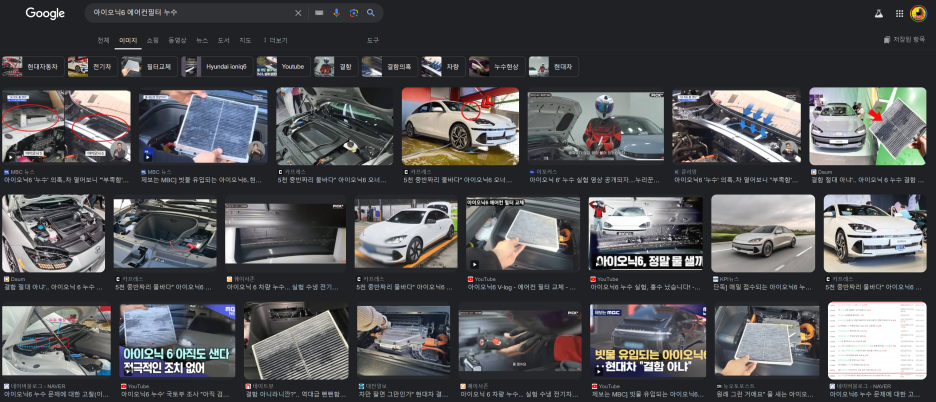Viewport: 936px width, 402px height.
Task: Open the Google account avatar menu
Action: click(917, 13)
